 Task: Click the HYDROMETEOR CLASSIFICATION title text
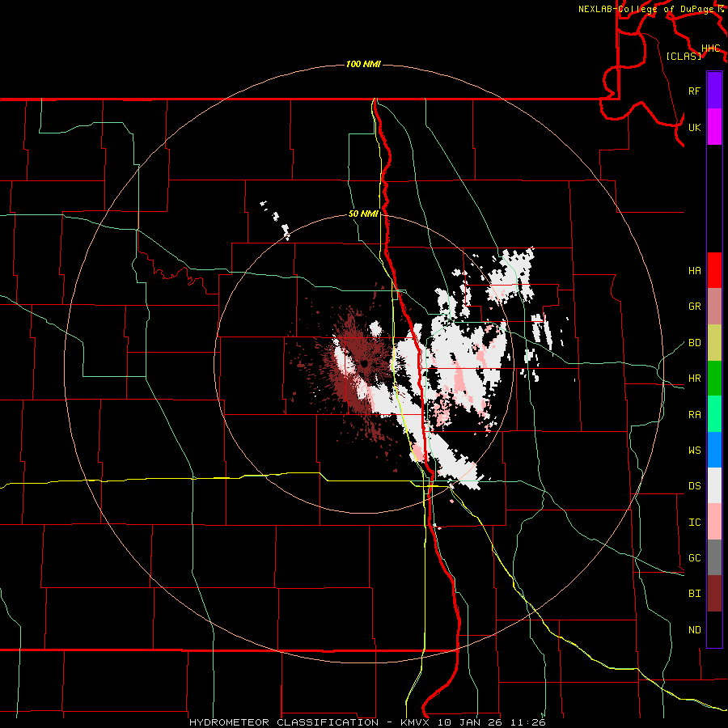tap(284, 722)
